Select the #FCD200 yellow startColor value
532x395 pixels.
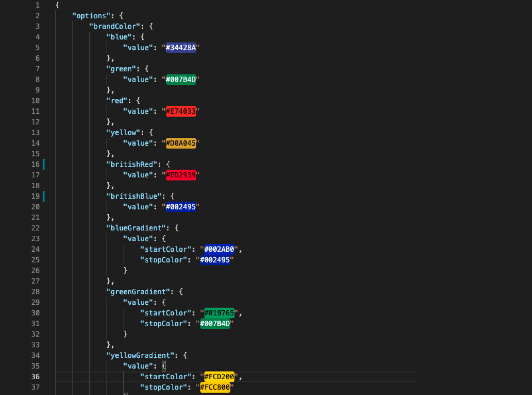219,377
